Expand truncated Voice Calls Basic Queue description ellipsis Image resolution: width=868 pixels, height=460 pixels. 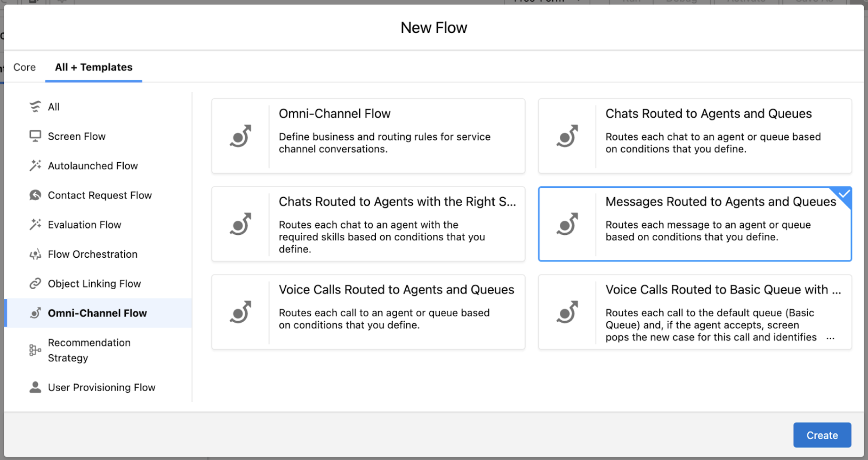[830, 338]
